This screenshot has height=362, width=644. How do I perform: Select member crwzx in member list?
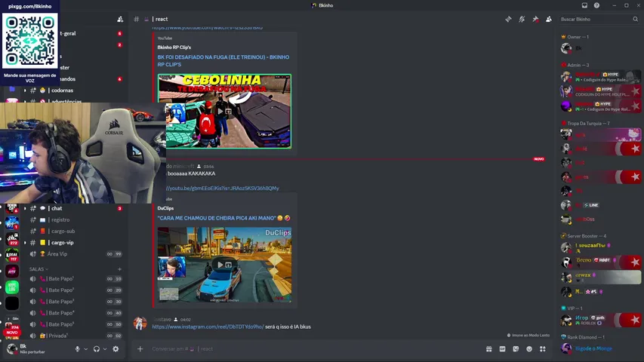[599, 278]
